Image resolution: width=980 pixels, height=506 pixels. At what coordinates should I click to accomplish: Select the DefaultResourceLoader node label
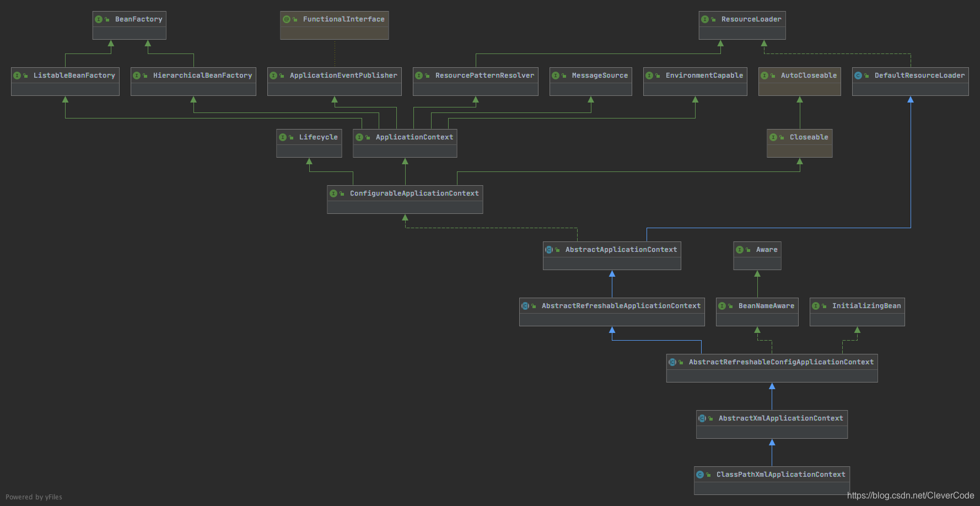(x=920, y=76)
